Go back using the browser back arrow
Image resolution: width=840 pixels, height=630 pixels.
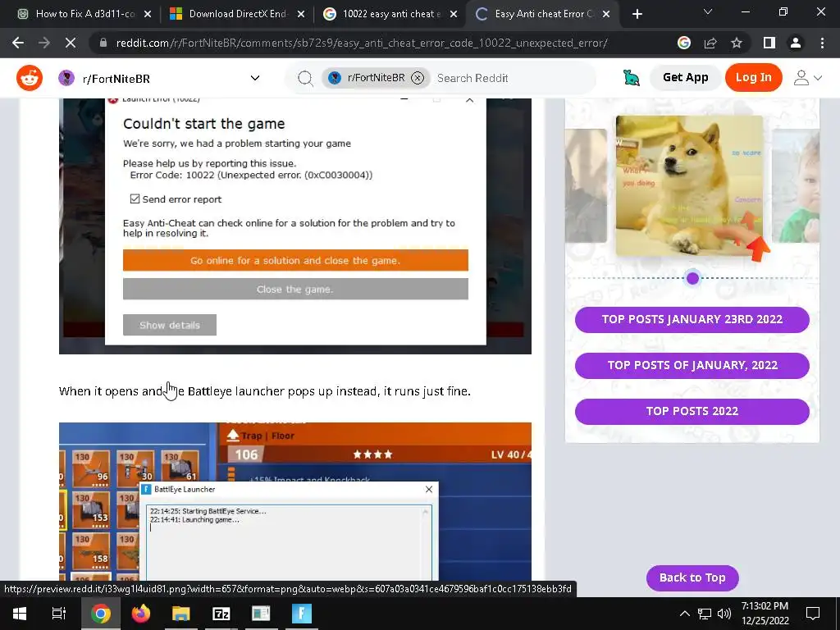18,43
